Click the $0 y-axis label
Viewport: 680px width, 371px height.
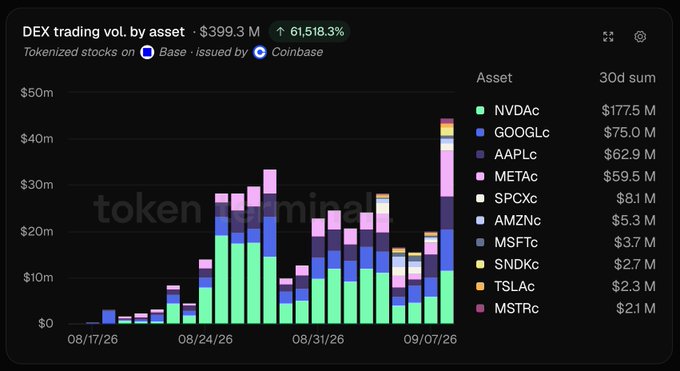(46, 323)
